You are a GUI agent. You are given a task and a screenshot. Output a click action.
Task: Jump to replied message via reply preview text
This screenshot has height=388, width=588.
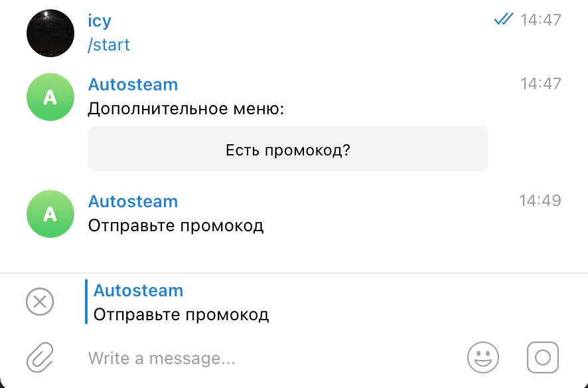[181, 314]
